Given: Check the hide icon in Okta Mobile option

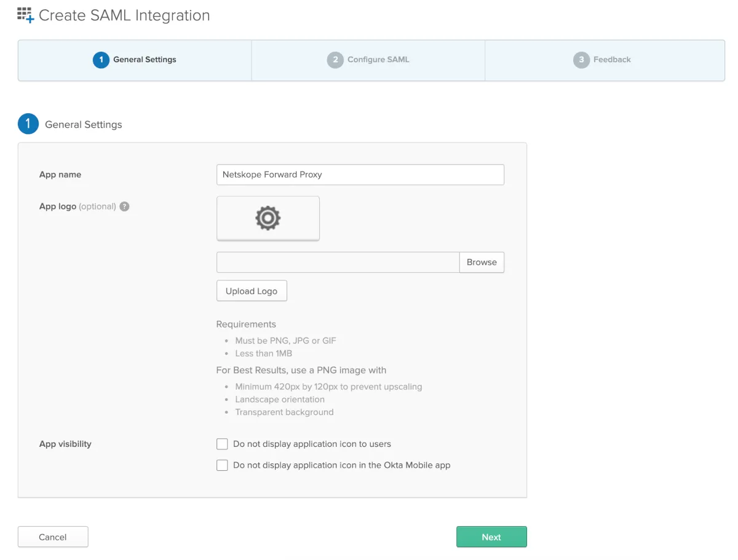Looking at the screenshot, I should [222, 465].
